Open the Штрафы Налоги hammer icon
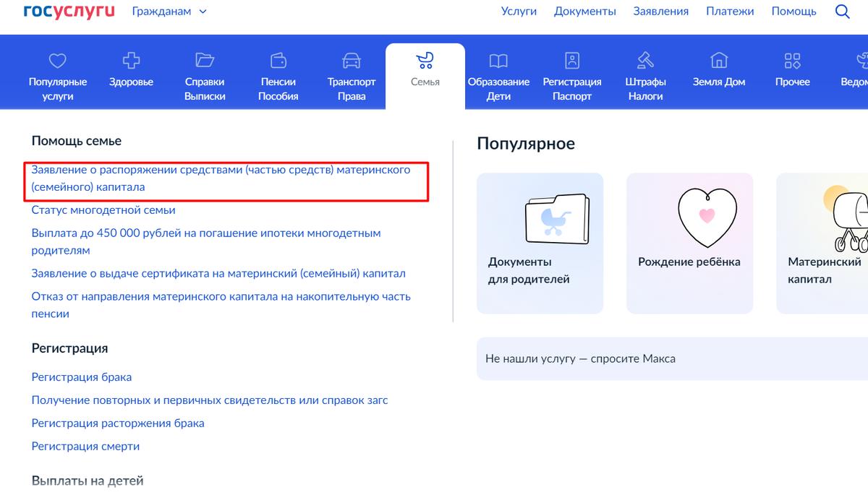 646,61
